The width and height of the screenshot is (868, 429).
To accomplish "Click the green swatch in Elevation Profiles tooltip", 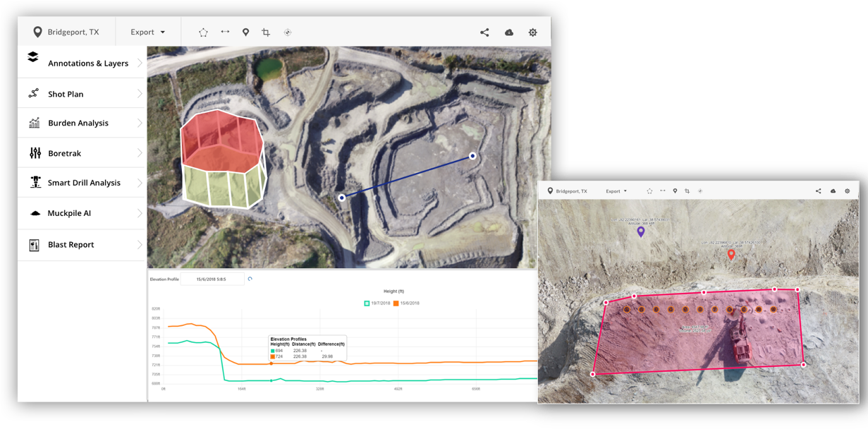I will pyautogui.click(x=272, y=351).
